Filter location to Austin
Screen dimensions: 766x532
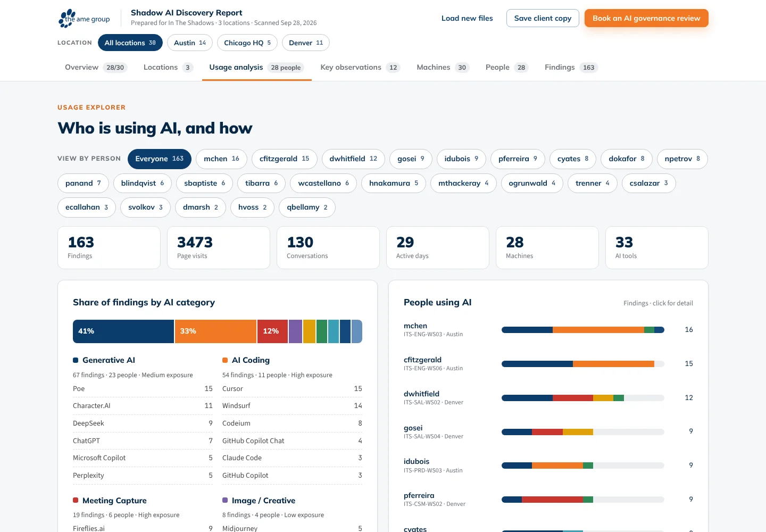(x=190, y=43)
